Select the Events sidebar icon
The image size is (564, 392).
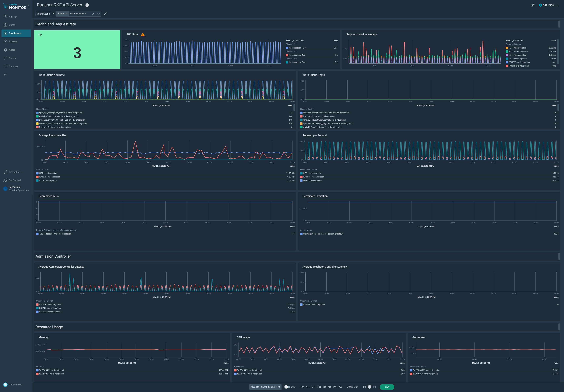tap(12, 58)
